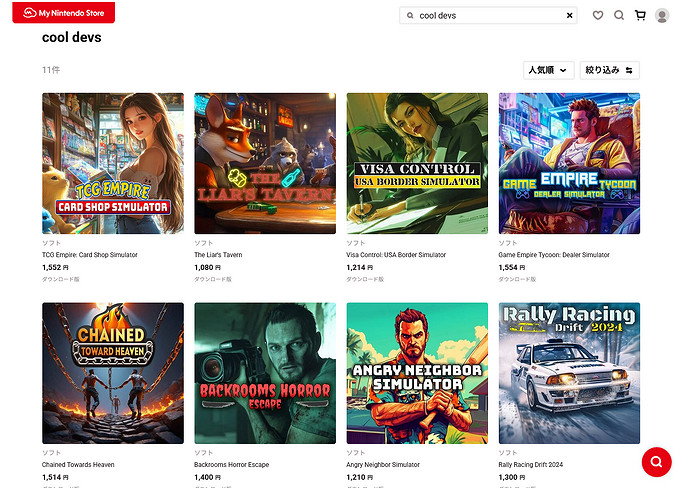The height and width of the screenshot is (488, 678).
Task: Expand the 人気順 sort dropdown
Action: tap(549, 70)
